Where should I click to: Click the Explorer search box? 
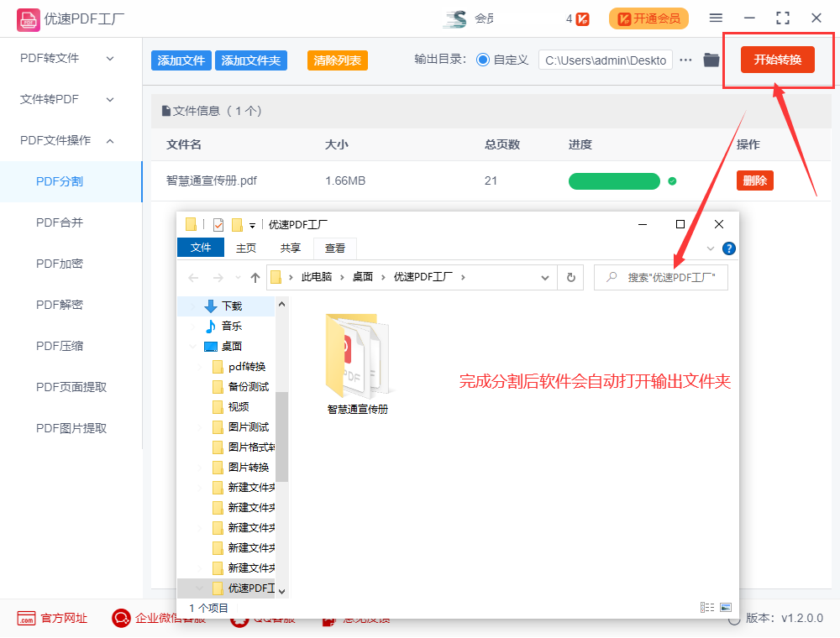pos(661,277)
